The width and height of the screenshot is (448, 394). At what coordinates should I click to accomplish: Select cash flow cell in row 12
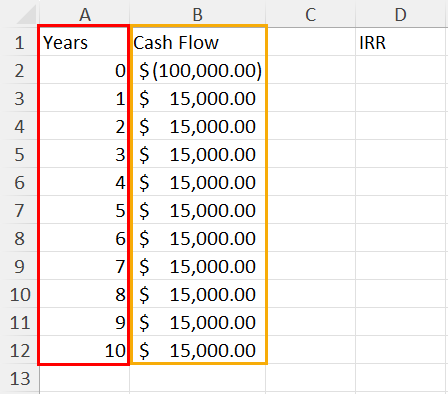198,350
